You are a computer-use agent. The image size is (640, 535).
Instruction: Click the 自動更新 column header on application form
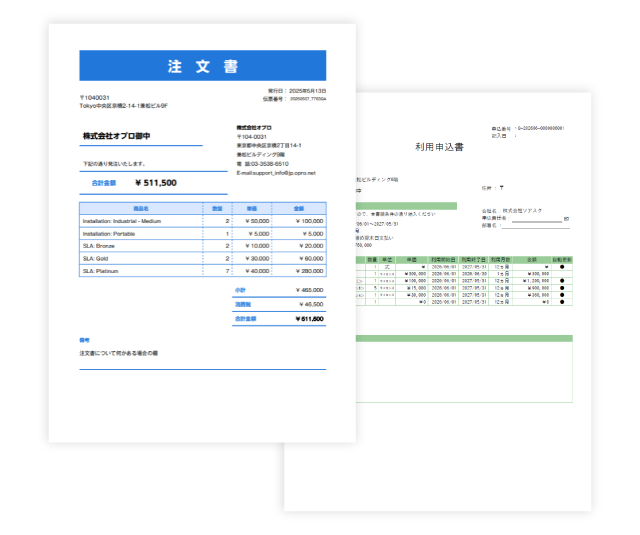[562, 260]
